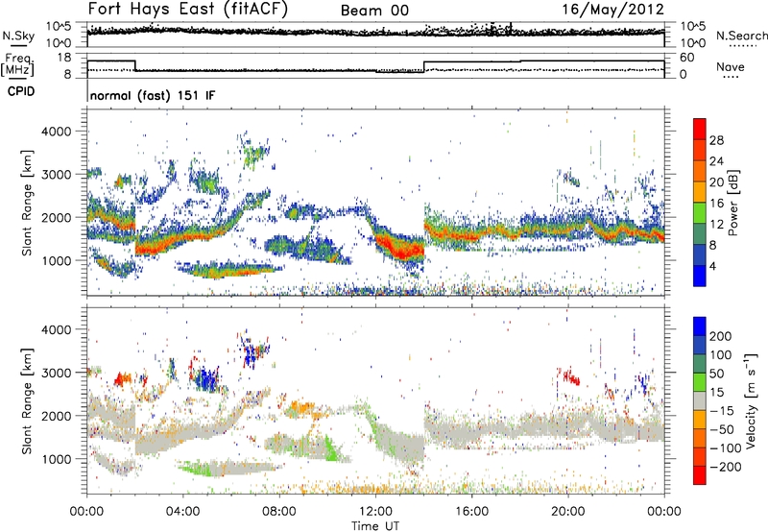Image resolution: width=768 pixels, height=532 pixels.
Task: Click the "3000" tick on power panel axis
Action: pyautogui.click(x=57, y=175)
